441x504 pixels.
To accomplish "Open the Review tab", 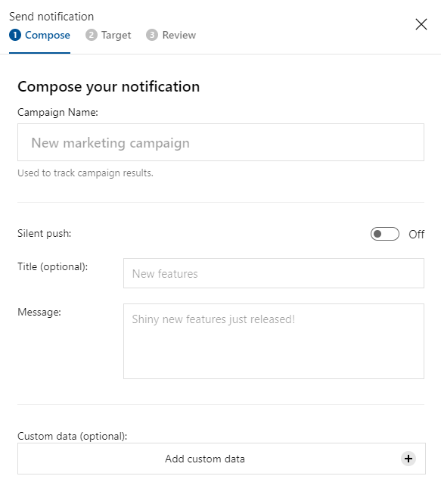I will click(x=171, y=35).
